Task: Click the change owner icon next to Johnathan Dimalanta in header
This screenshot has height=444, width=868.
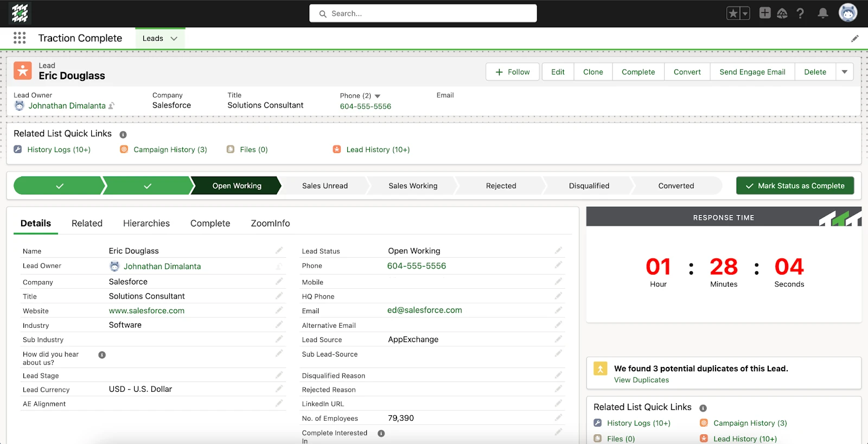Action: coord(111,106)
